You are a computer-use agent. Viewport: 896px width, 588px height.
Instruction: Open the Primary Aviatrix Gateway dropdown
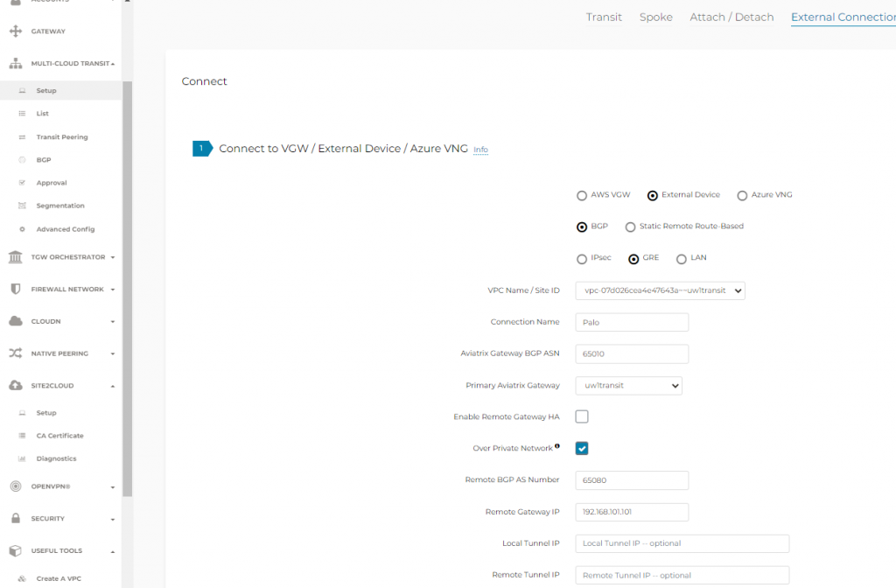click(x=628, y=386)
